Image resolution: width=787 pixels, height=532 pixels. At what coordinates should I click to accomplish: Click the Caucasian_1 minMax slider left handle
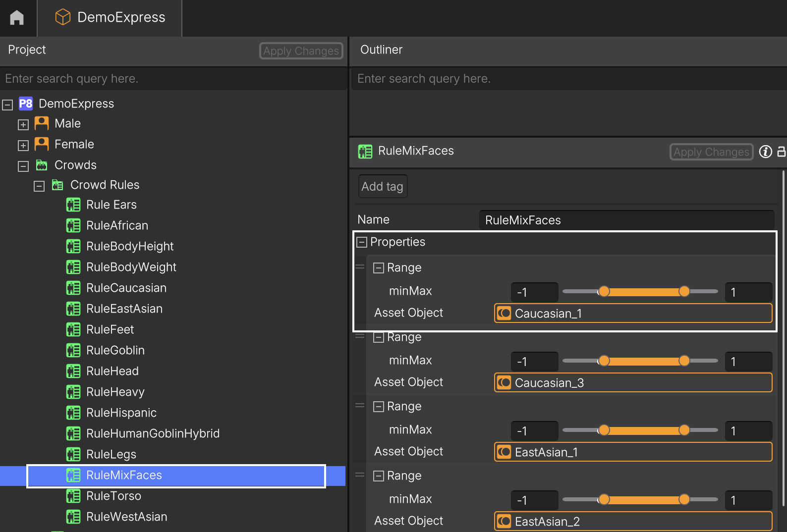coord(604,291)
